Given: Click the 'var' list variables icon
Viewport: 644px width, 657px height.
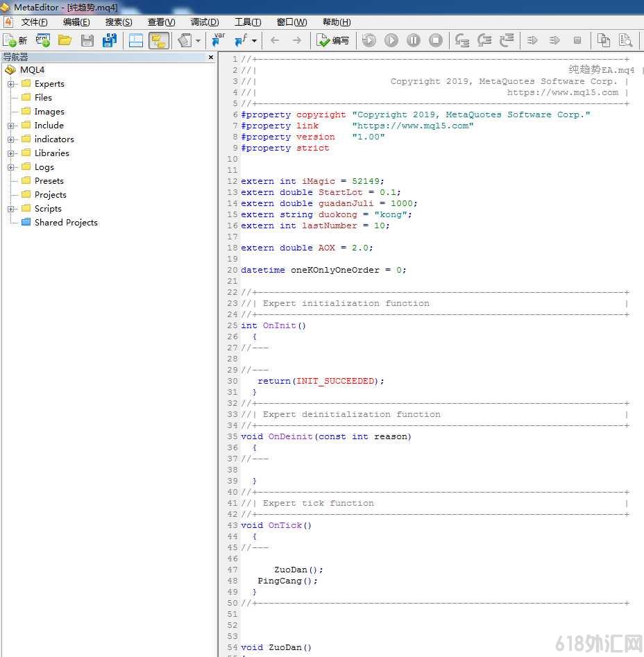Looking at the screenshot, I should tap(219, 40).
